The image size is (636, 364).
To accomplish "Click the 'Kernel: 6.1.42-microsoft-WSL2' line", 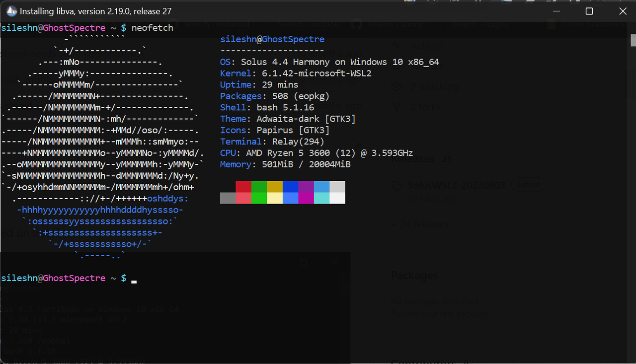I will (296, 73).
